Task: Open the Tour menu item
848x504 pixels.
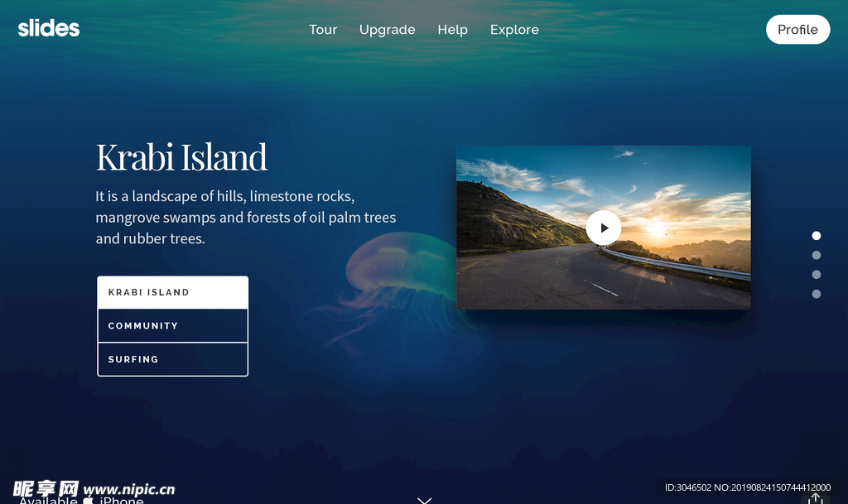Action: point(323,30)
